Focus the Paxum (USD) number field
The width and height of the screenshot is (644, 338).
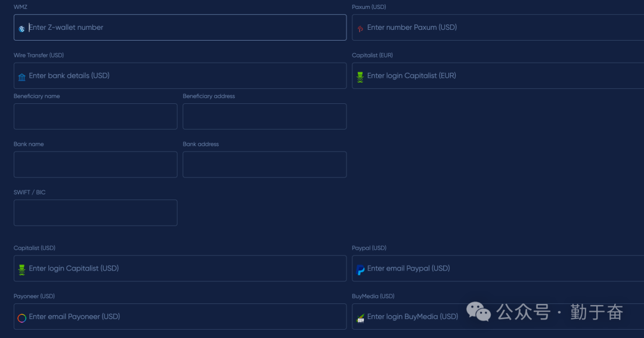pyautogui.click(x=498, y=27)
